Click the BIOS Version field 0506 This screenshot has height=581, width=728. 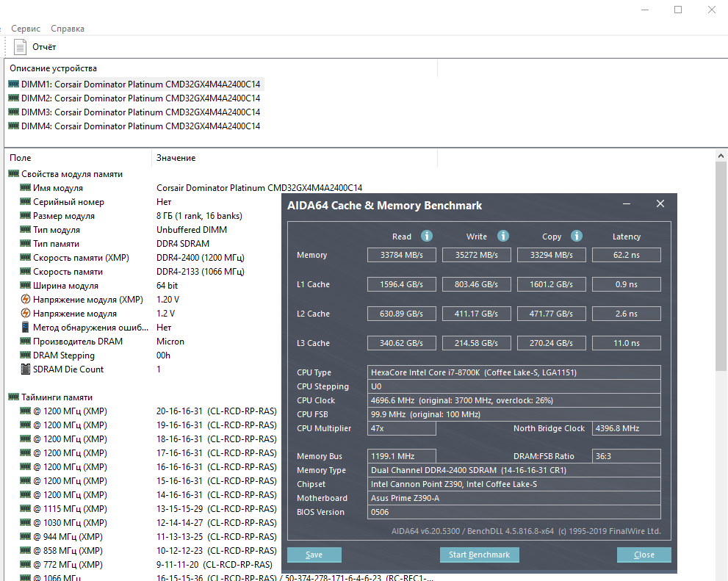click(x=514, y=512)
